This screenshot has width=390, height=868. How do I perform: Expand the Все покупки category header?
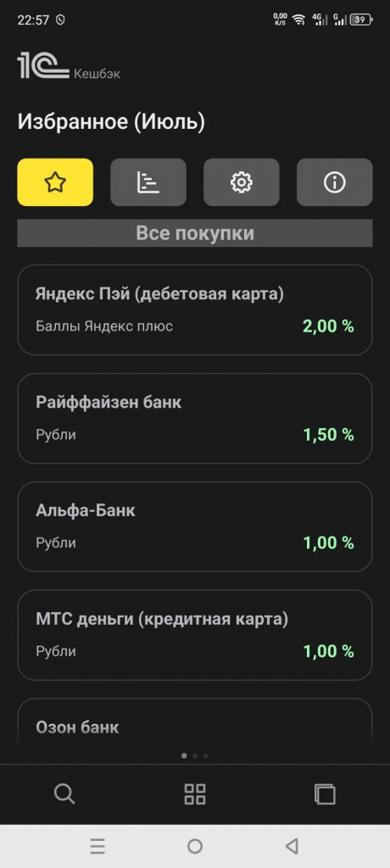point(195,233)
